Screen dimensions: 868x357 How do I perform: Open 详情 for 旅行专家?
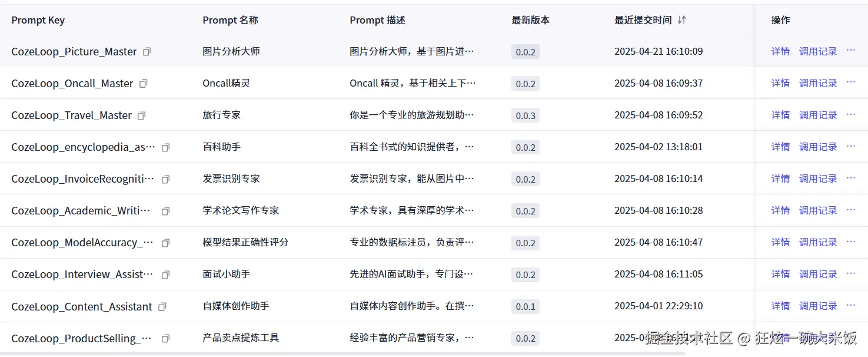(x=780, y=115)
